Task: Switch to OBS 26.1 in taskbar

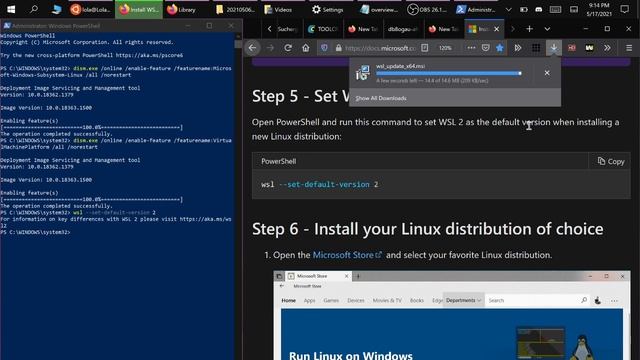Action: coord(427,9)
